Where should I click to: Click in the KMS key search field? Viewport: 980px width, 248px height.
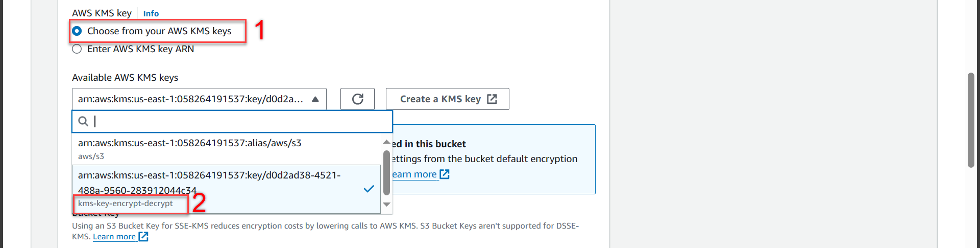(x=240, y=121)
